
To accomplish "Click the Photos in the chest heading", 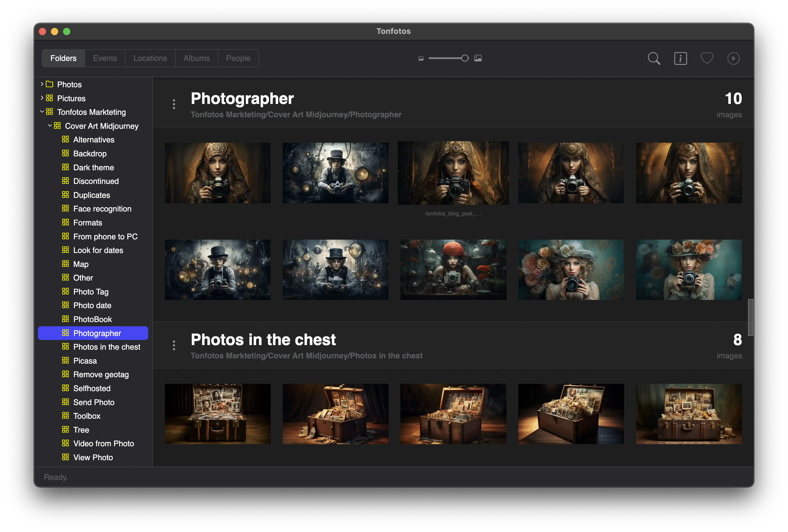I will (x=263, y=340).
